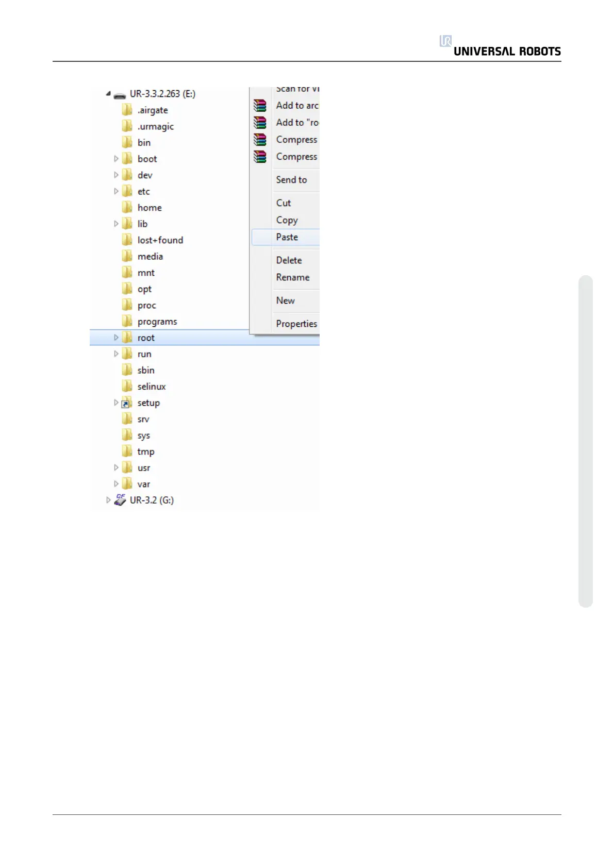Click the .airgate folder icon
The image size is (614, 868).
point(127,110)
